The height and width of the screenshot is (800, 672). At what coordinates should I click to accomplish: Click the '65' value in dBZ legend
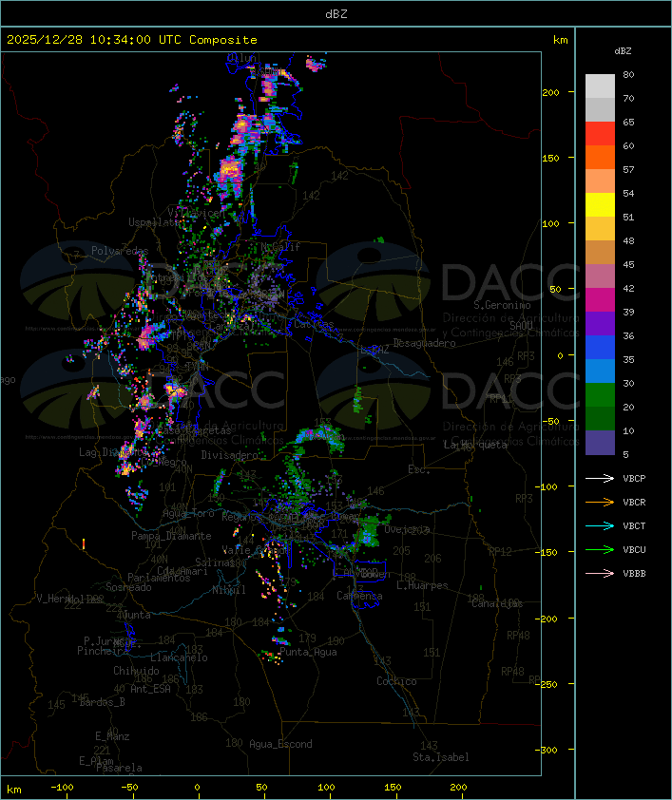(x=628, y=122)
